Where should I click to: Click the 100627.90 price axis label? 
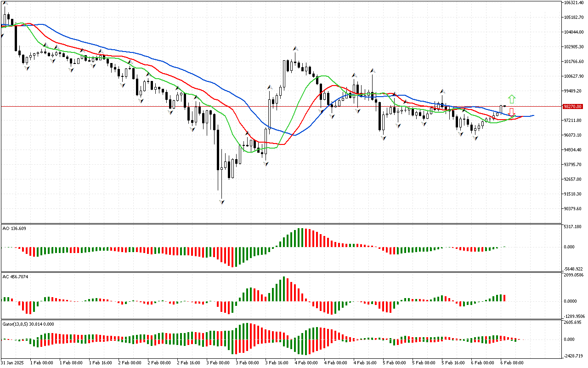click(574, 76)
